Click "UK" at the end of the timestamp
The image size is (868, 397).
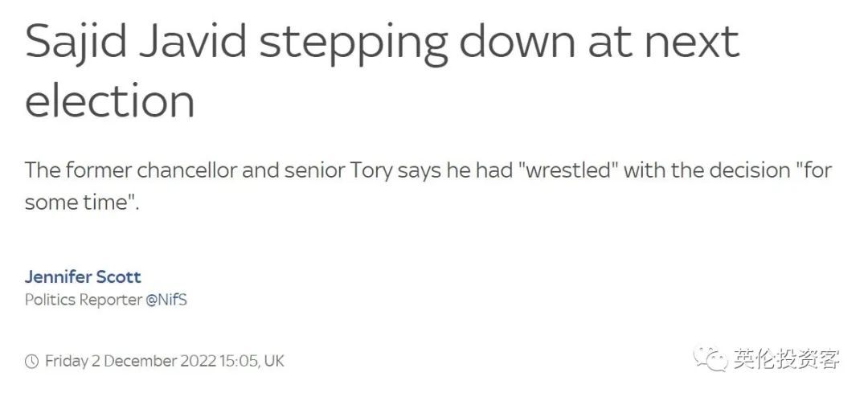point(274,361)
